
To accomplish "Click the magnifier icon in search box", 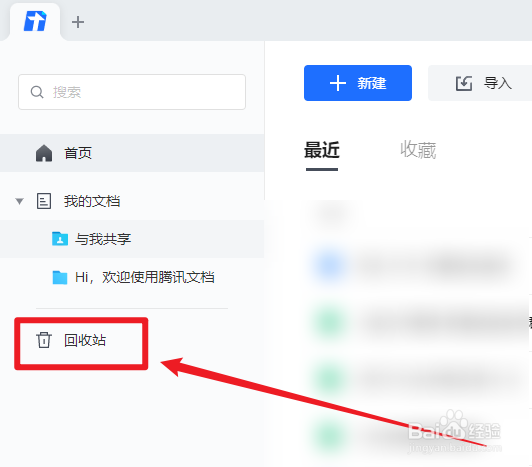I will point(37,92).
